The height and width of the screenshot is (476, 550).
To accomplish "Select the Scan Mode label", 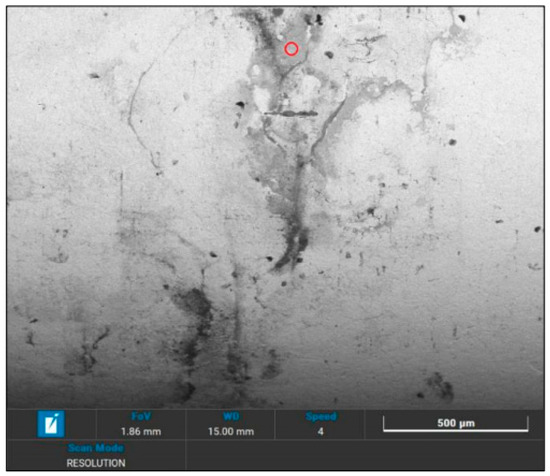I will click(96, 448).
